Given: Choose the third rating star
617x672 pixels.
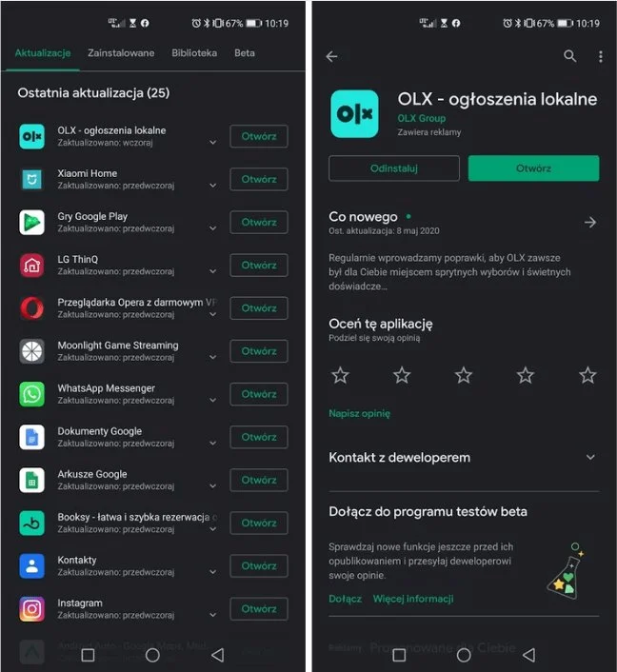Looking at the screenshot, I should point(464,375).
